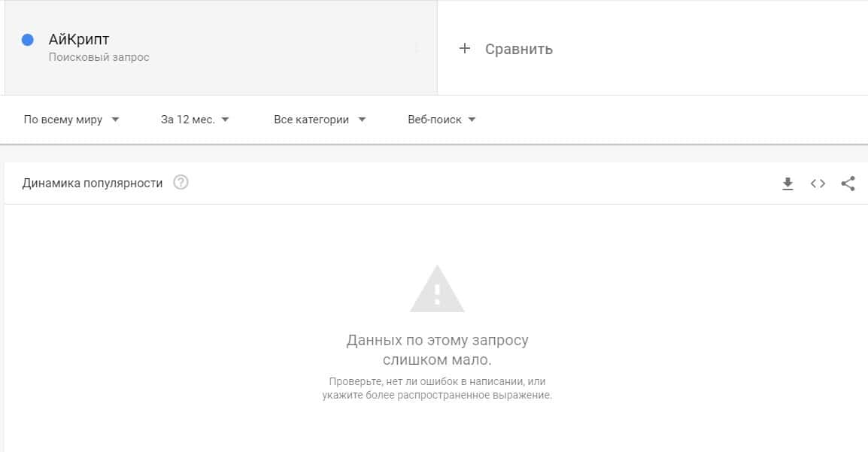The image size is (868, 452).
Task: Expand the Все категории filter
Action: click(x=320, y=120)
